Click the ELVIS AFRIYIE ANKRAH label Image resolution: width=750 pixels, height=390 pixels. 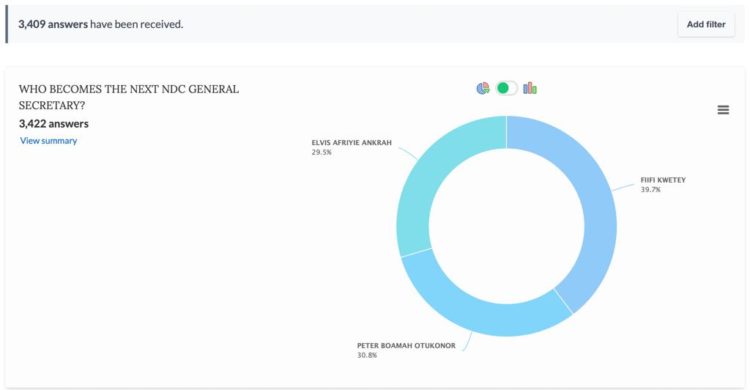(352, 143)
